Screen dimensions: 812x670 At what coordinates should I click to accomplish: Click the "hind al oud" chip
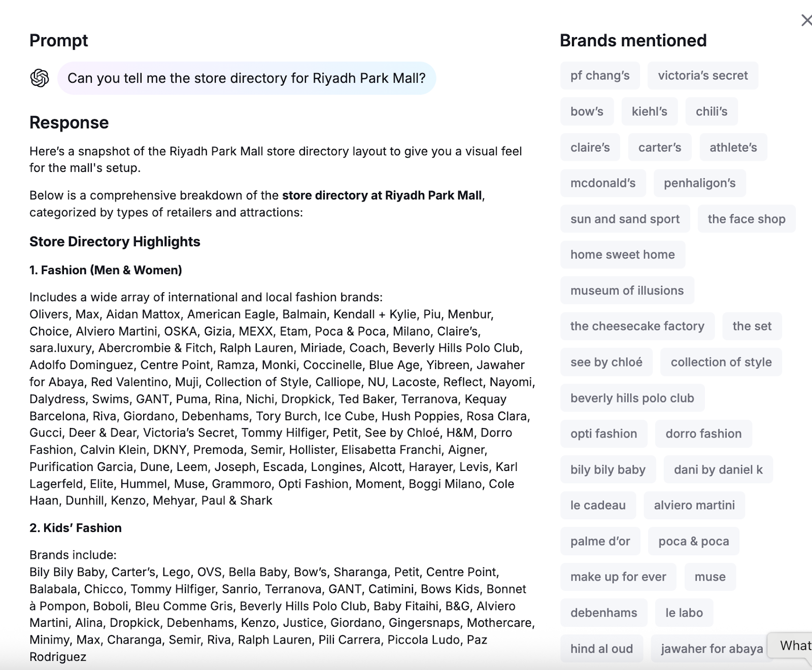(x=601, y=649)
